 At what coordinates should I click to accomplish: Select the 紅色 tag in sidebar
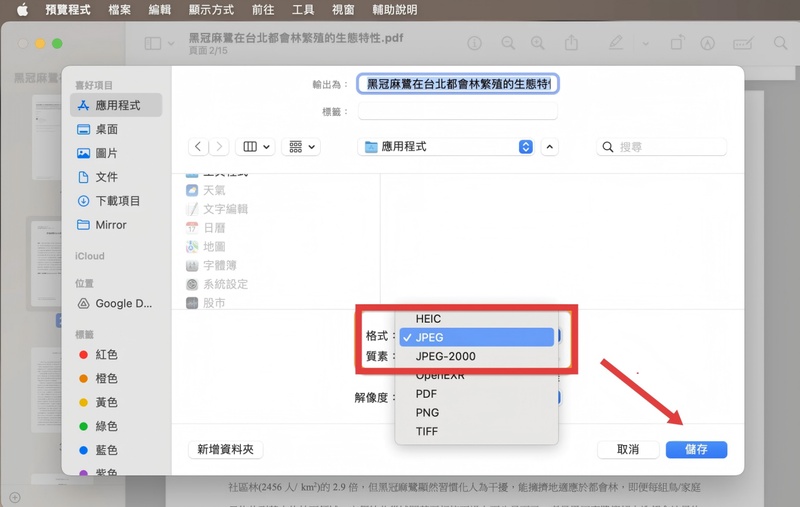click(x=106, y=355)
